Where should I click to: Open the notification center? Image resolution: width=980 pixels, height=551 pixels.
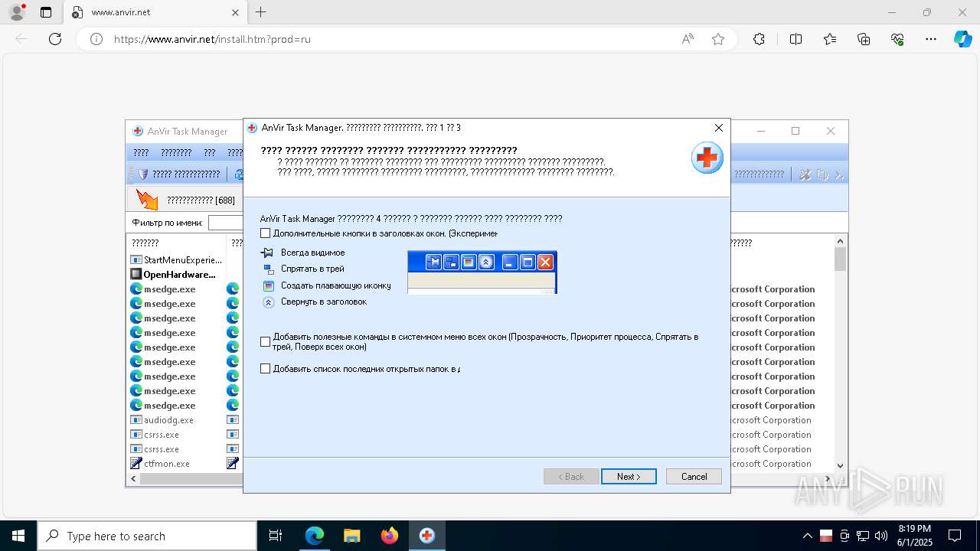(955, 536)
